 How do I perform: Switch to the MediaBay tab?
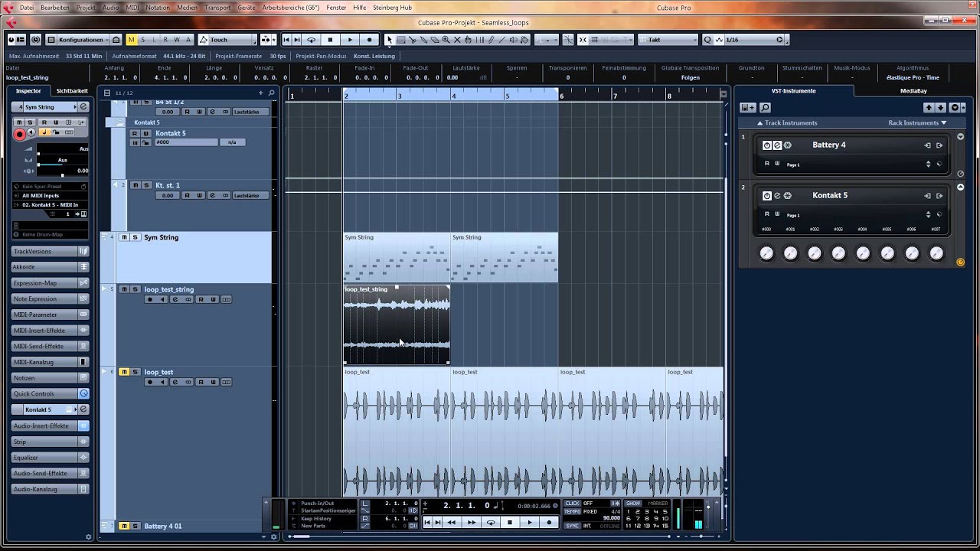click(x=913, y=90)
